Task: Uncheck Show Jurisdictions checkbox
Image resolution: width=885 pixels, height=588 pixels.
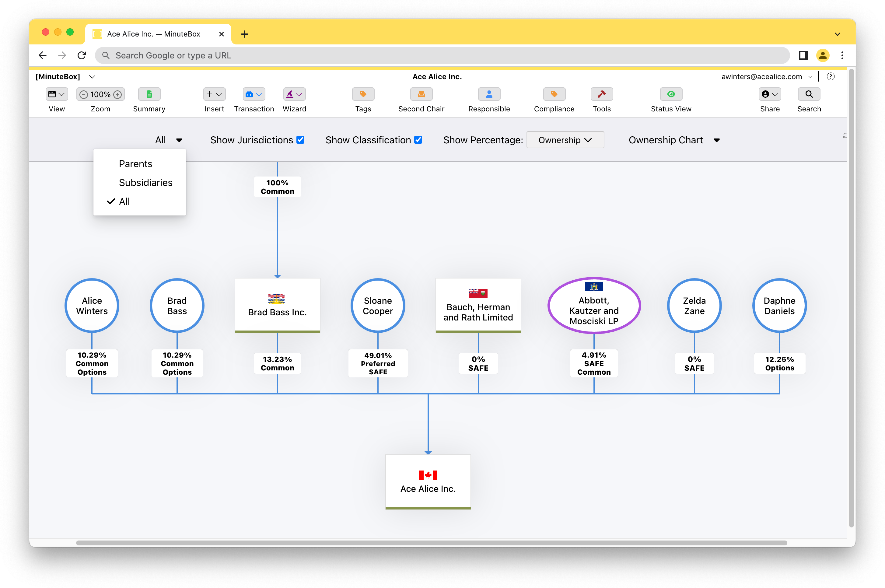Action: (x=300, y=140)
